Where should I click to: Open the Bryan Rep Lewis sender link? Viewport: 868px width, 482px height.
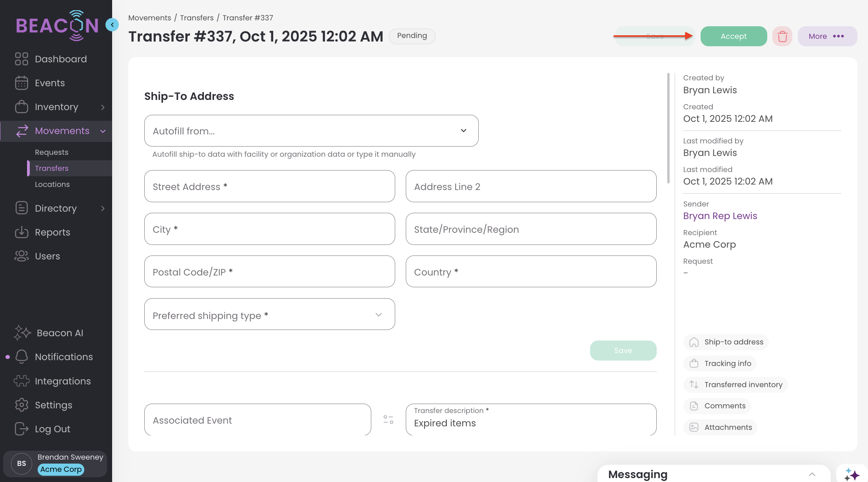720,216
